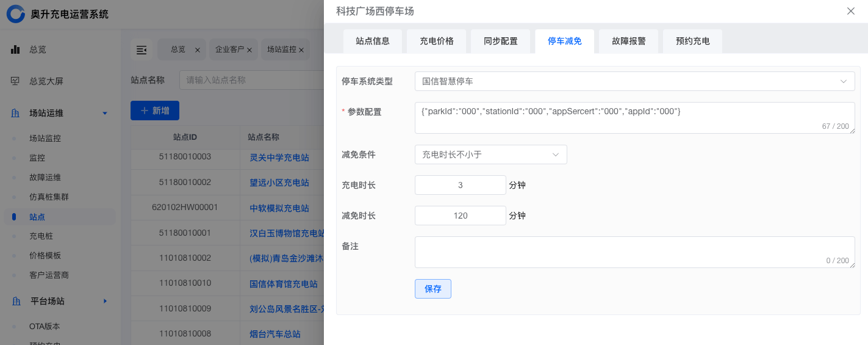
Task: Open the 灵关中学充电站 station link
Action: coord(279,158)
